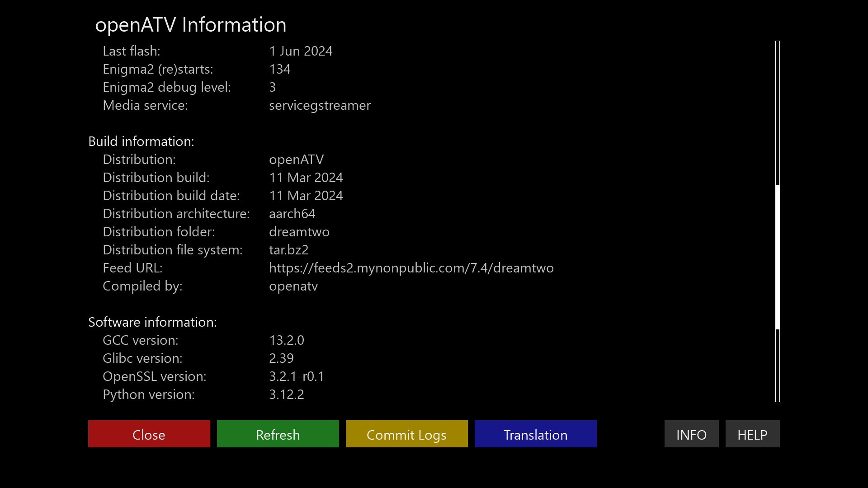Select the compiled-by value 'openatv'
Viewport: 868px width, 488px height.
click(293, 286)
